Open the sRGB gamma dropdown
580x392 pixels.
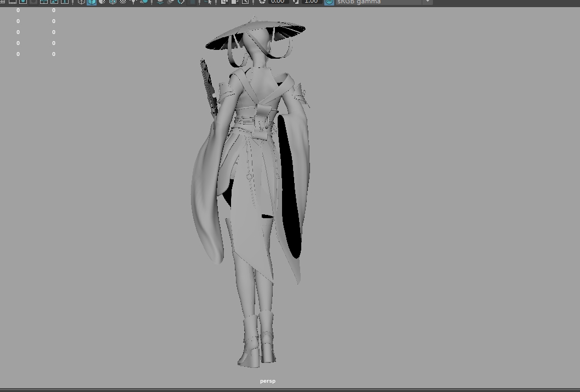pyautogui.click(x=427, y=2)
